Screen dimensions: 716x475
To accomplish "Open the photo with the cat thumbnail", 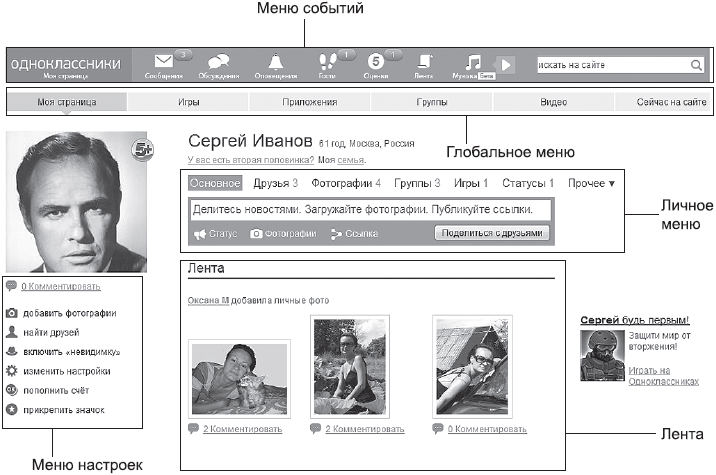I will [x=239, y=379].
